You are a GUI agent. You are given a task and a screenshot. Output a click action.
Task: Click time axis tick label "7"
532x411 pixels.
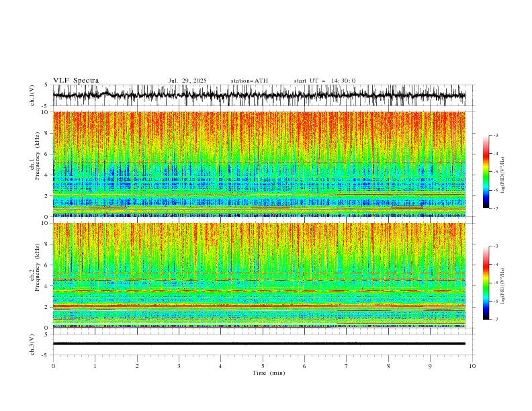pos(347,366)
